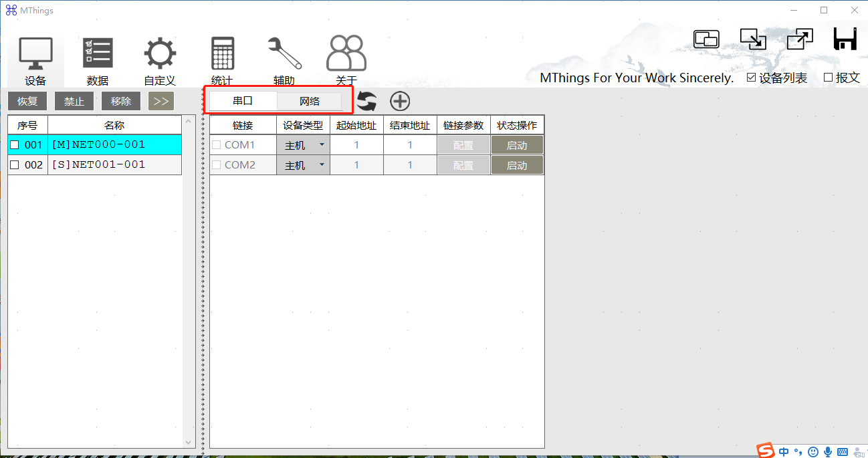Click the device list scrollbar down arrow
The height and width of the screenshot is (458, 868).
point(188,443)
